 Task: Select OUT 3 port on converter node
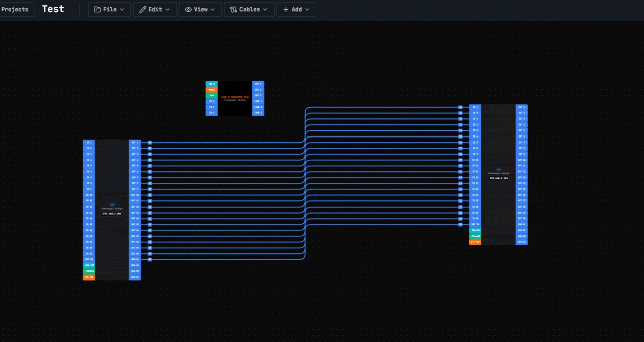pyautogui.click(x=258, y=95)
